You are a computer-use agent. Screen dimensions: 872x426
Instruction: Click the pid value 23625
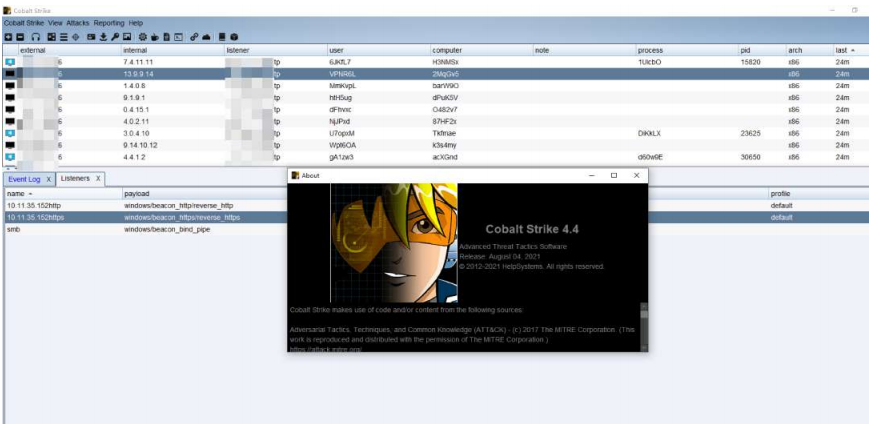751,133
